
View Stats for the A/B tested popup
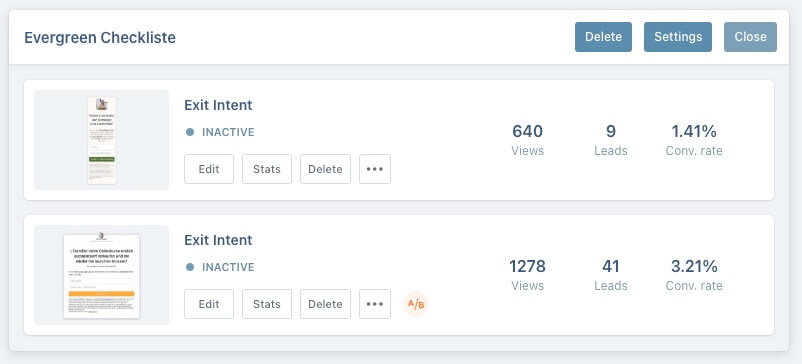[267, 304]
